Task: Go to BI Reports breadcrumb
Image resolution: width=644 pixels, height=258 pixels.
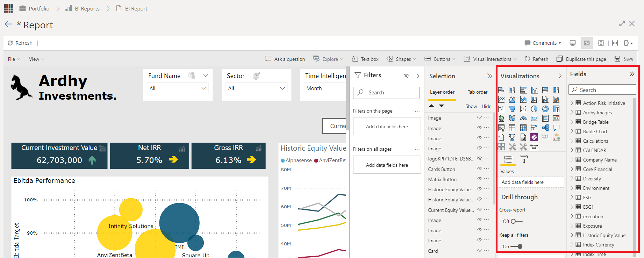Action: 83,8
